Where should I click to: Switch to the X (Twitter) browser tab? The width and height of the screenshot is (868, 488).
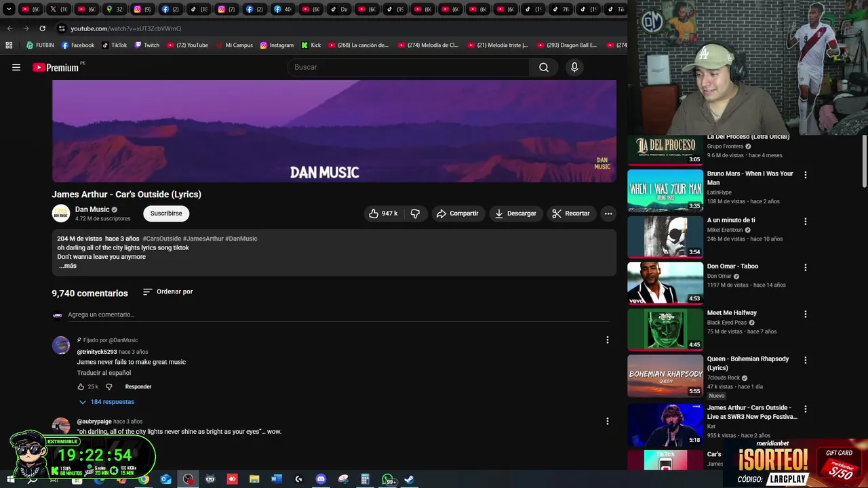(58, 9)
